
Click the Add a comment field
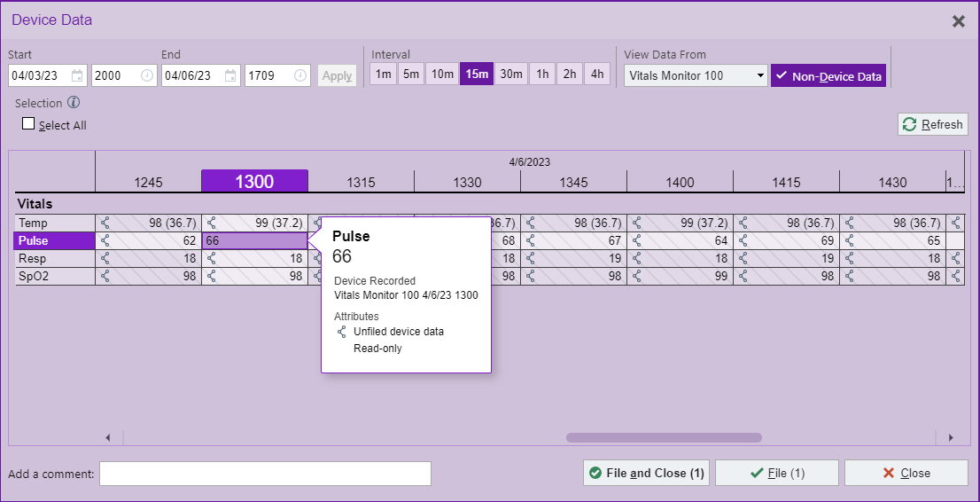(265, 474)
